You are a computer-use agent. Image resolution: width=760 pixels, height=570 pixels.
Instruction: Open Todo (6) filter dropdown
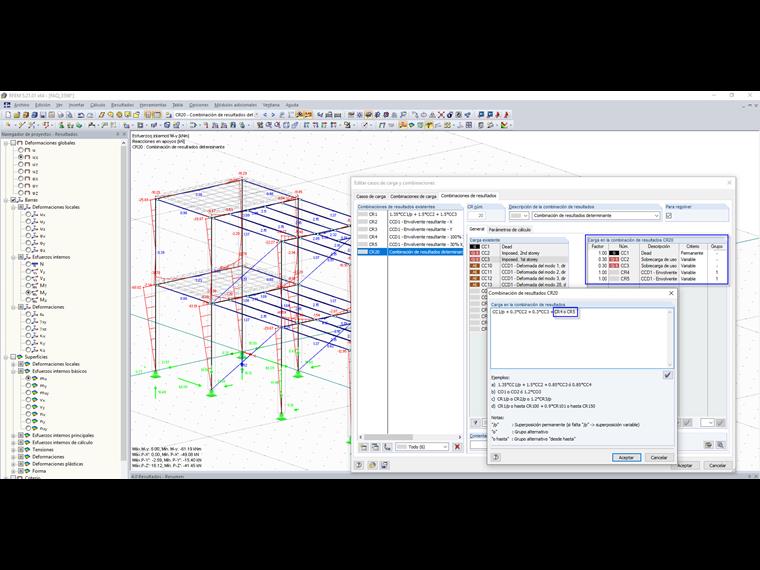(445, 447)
